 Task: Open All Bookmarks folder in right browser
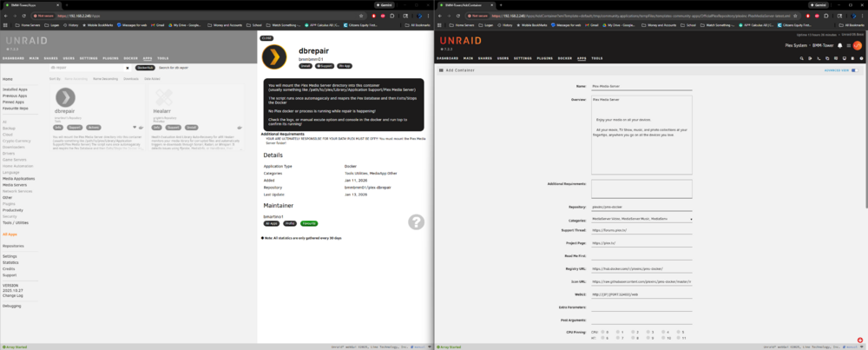[x=852, y=25]
